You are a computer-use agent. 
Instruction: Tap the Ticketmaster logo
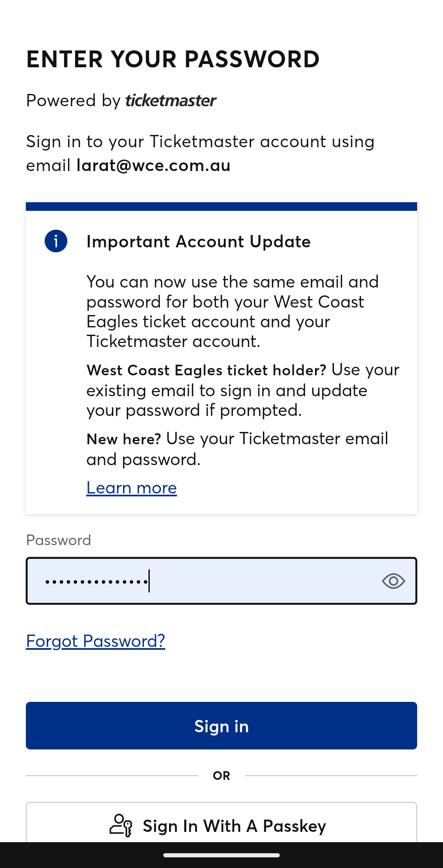[171, 101]
